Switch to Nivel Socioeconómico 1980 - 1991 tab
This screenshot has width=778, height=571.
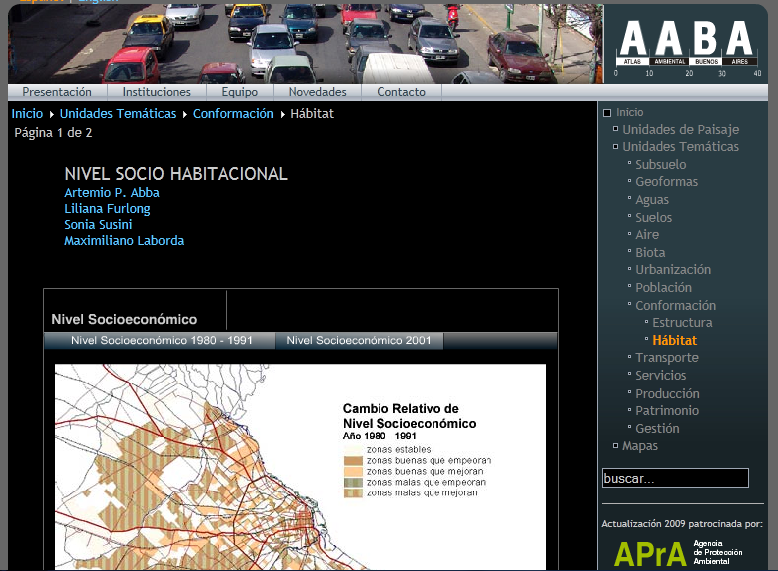160,341
